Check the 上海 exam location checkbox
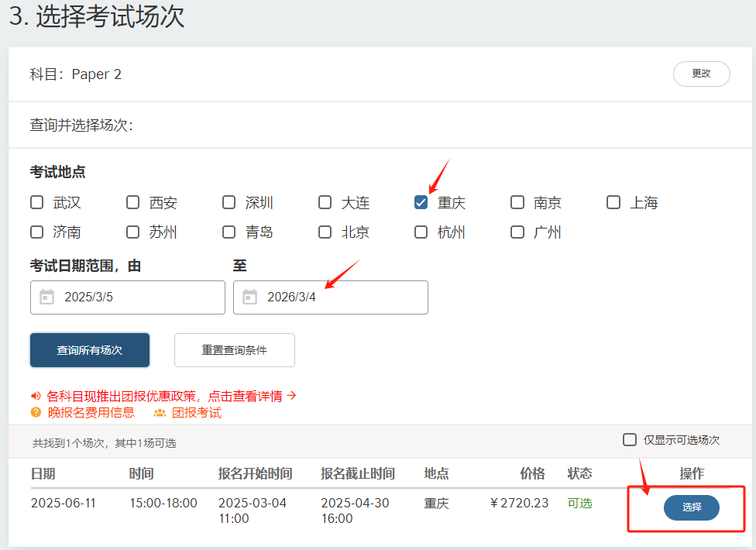The height and width of the screenshot is (550, 756). 613,202
